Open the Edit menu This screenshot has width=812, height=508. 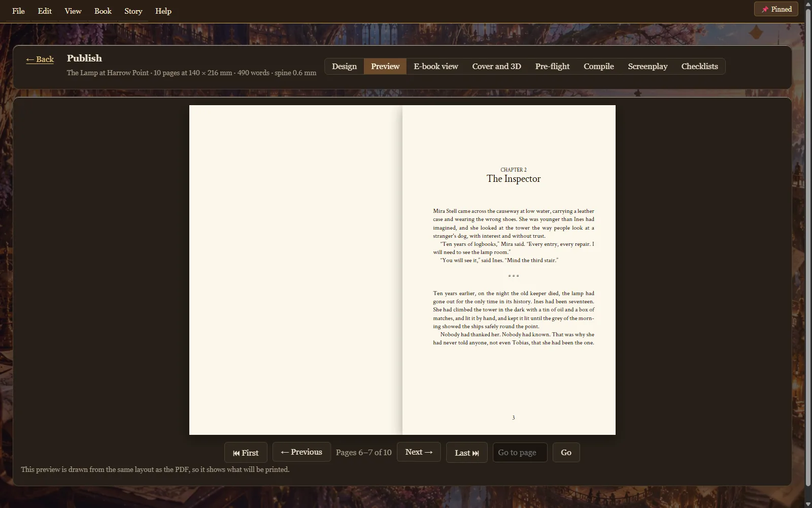pos(45,11)
